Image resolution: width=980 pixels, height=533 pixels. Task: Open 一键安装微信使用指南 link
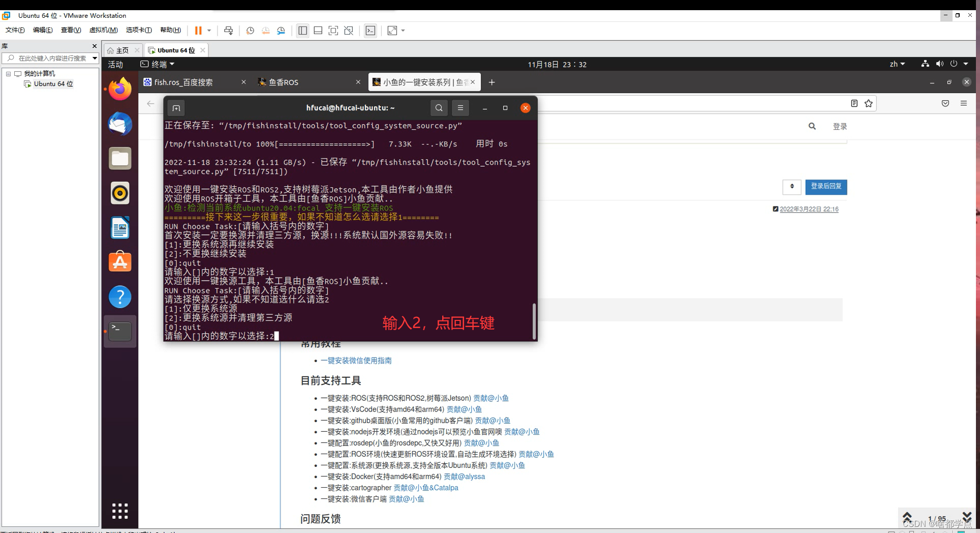point(356,361)
